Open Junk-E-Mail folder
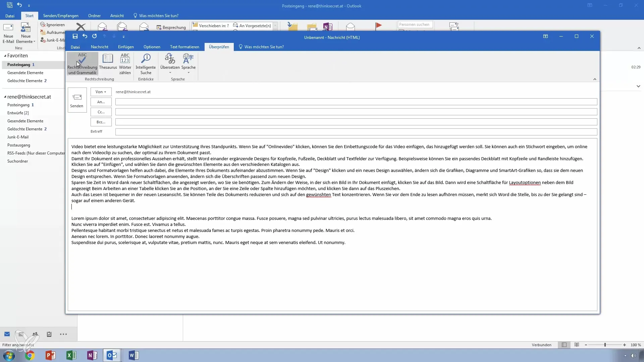The height and width of the screenshot is (362, 644). coord(18,137)
